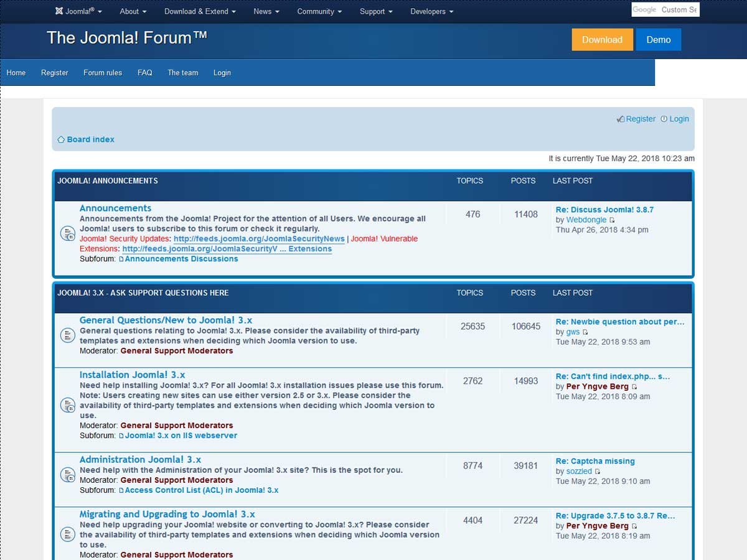Click the Login power icon in the board header panel

point(664,119)
